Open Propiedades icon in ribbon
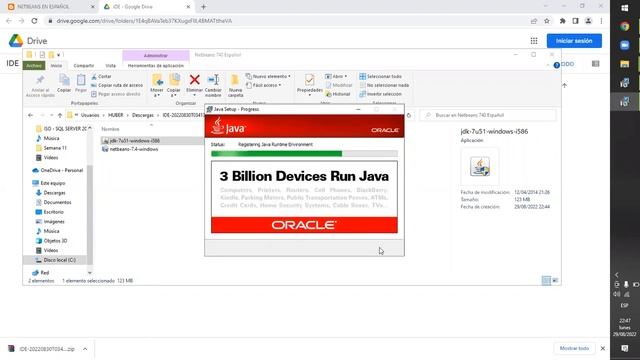 point(309,80)
